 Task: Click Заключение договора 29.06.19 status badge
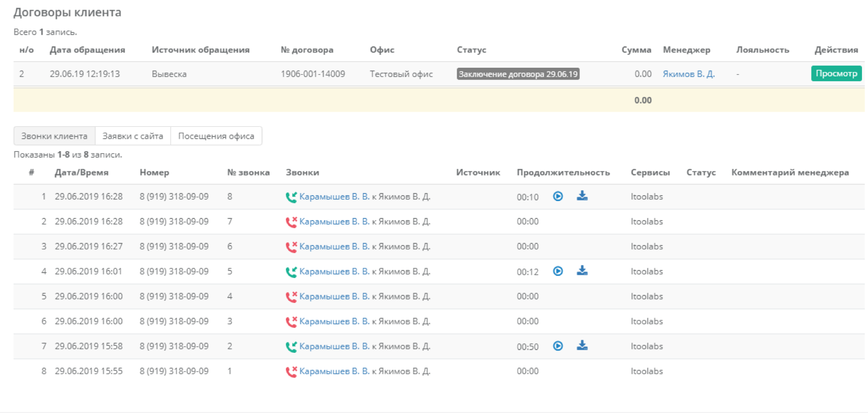point(518,74)
